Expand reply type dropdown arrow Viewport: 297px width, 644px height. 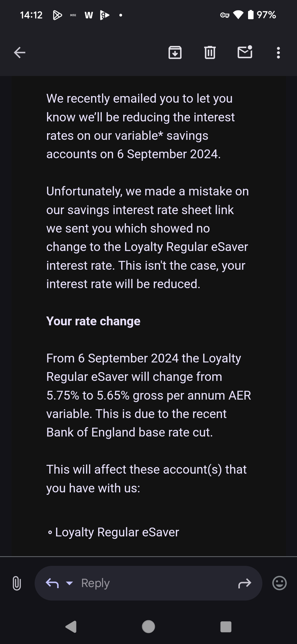70,583
